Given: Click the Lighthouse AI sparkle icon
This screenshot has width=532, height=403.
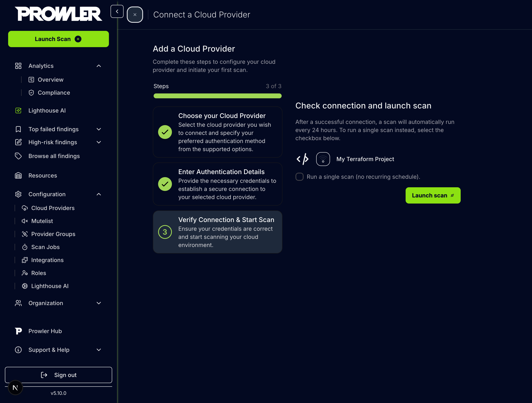Looking at the screenshot, I should point(18,110).
